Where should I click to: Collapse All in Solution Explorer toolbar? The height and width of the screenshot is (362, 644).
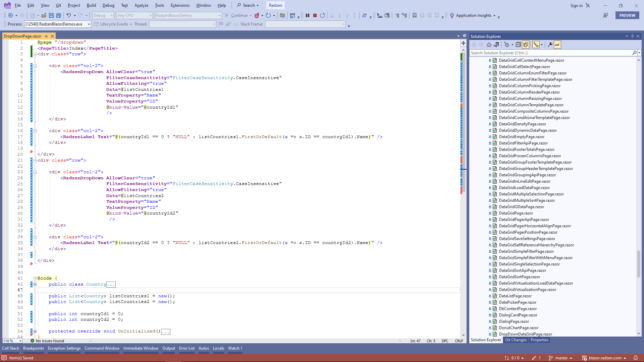[x=518, y=45]
